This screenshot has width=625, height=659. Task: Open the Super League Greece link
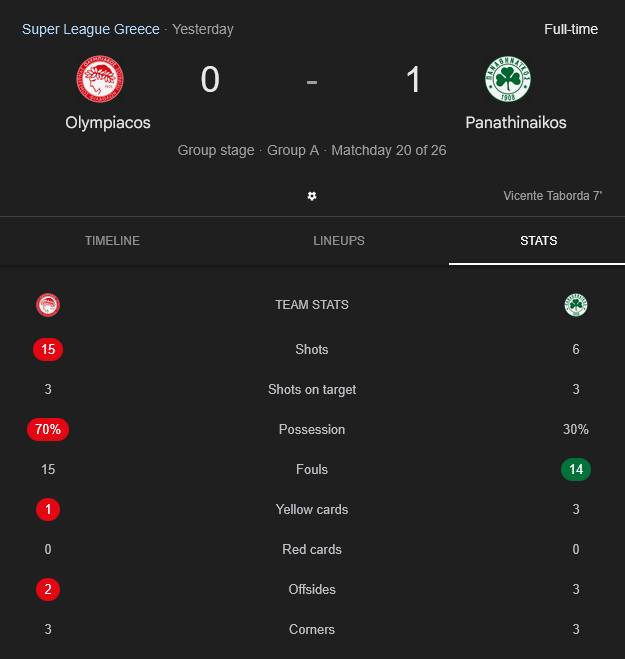[91, 29]
